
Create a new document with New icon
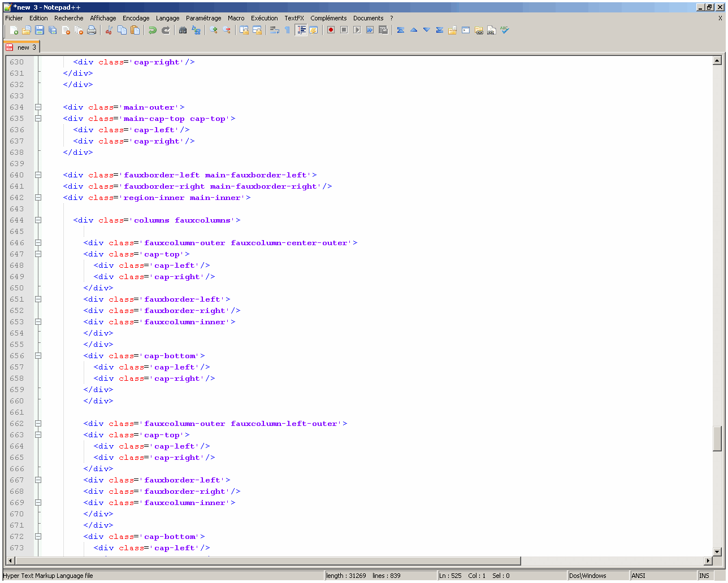pos(14,30)
